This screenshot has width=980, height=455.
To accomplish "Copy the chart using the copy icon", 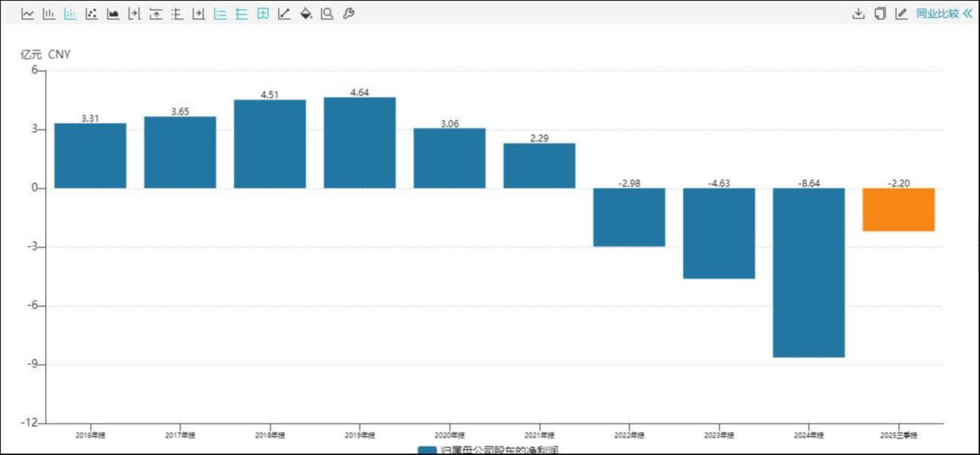I will [x=880, y=14].
